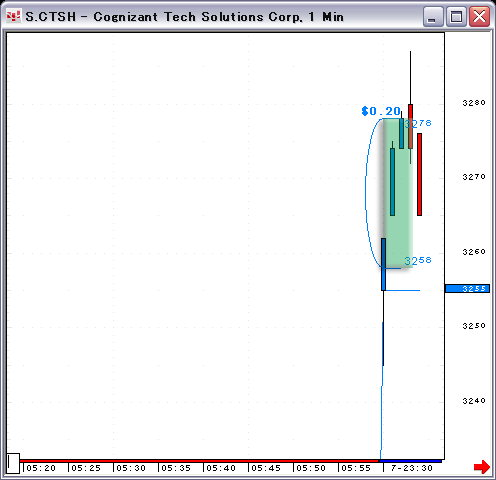Screen dimensions: 496x480
Task: Click the 3258 lower price label
Action: point(418,260)
